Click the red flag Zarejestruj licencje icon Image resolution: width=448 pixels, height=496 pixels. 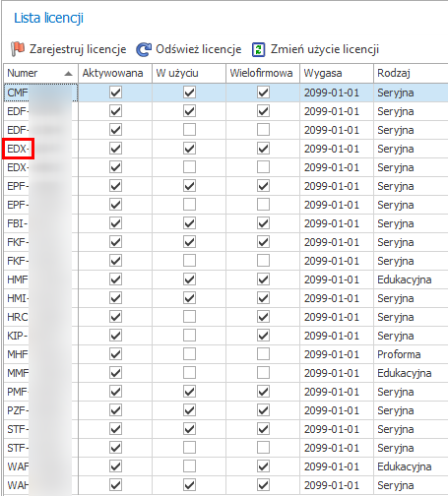point(18,49)
